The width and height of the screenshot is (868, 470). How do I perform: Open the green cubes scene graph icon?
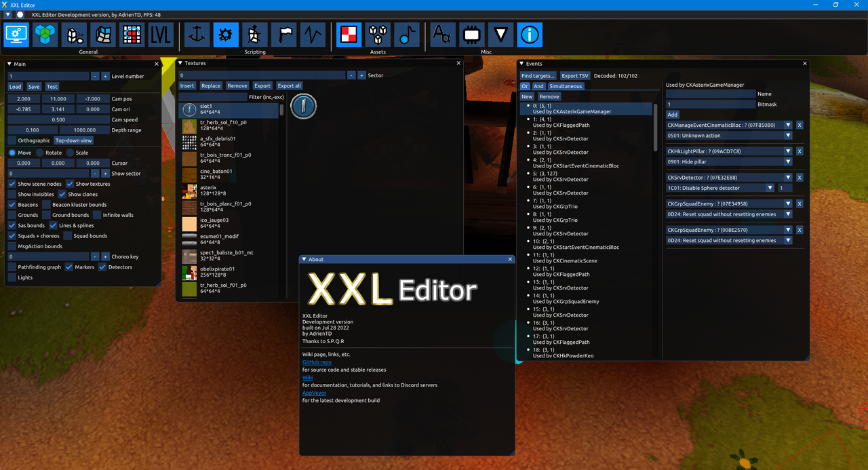tap(45, 35)
